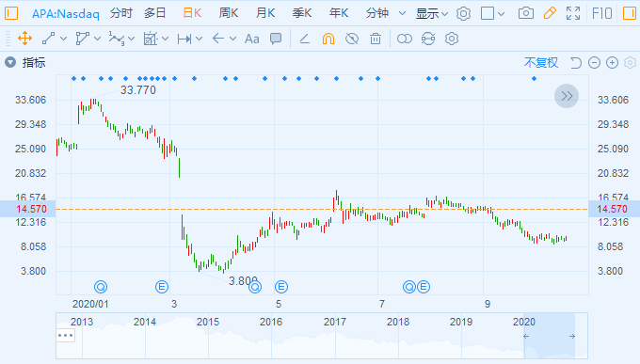Switch to the 分时 chart tab

pos(121,13)
